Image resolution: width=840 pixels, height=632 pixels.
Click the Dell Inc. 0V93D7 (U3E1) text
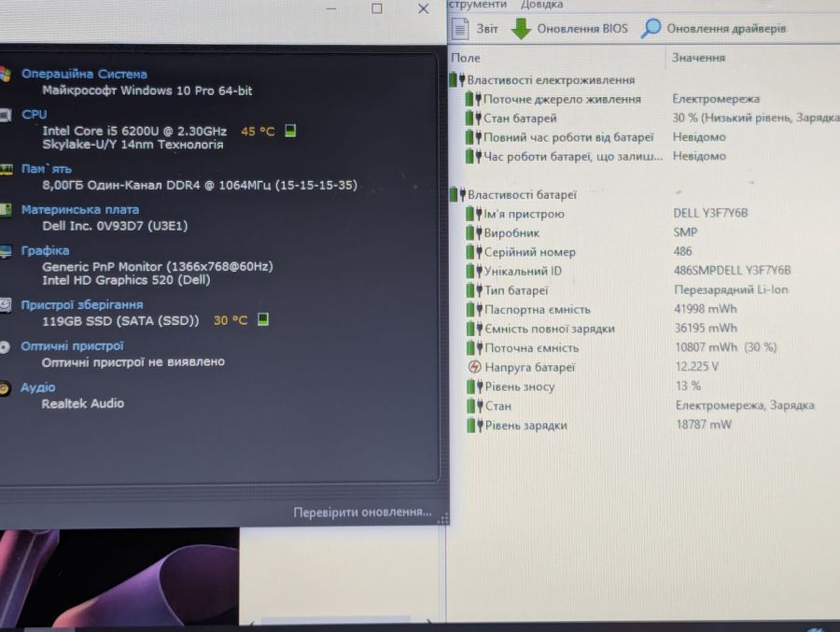(x=115, y=226)
